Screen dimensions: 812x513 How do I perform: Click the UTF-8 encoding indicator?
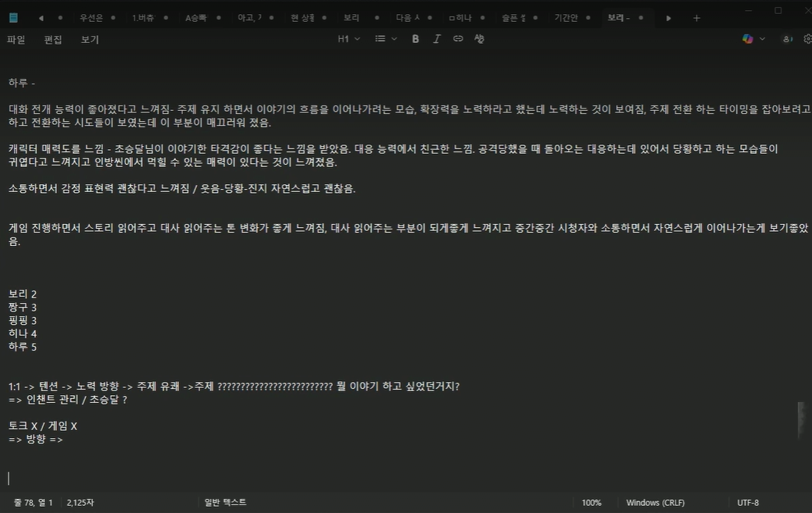coord(748,503)
